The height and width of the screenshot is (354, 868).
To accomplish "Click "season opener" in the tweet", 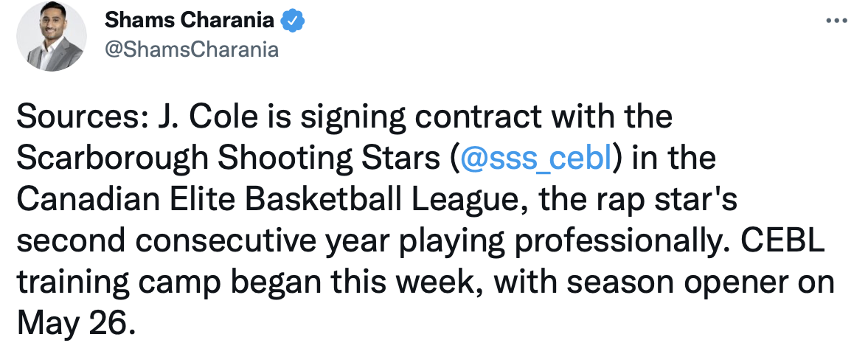I will 664,281.
